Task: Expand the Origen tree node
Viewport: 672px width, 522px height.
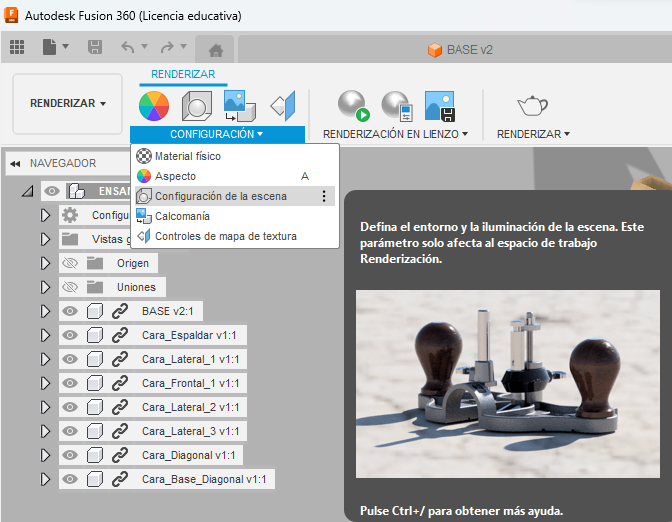Action: pyautogui.click(x=45, y=263)
